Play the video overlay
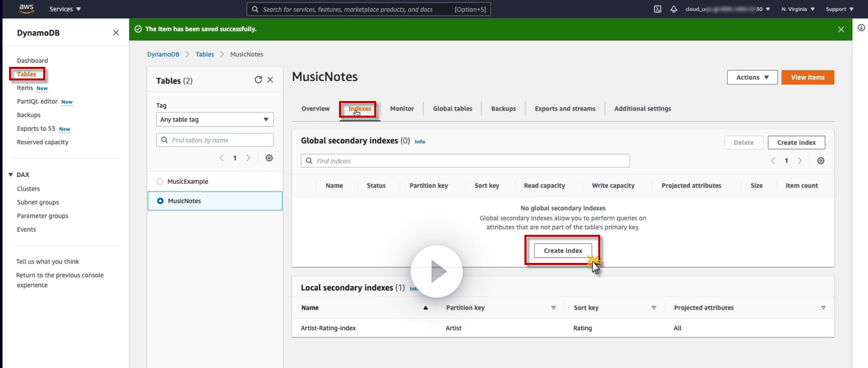This screenshot has height=368, width=868. (x=437, y=271)
